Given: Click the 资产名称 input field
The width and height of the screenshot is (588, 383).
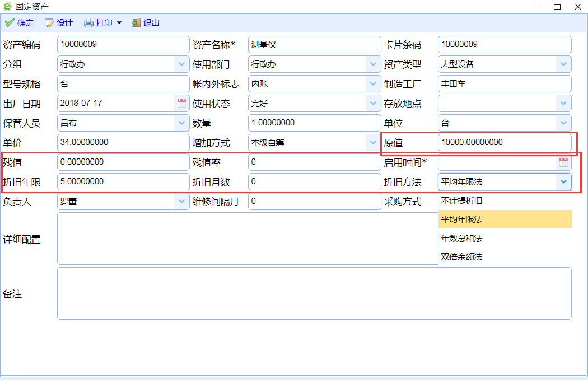Looking at the screenshot, I should coord(314,45).
